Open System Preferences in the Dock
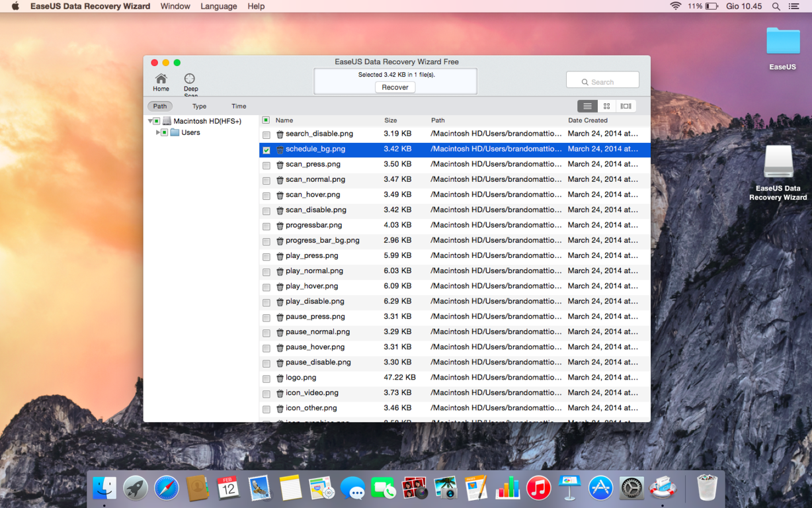812x508 pixels. click(631, 488)
